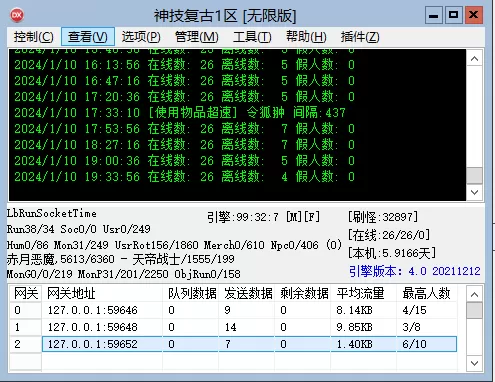Image resolution: width=495 pixels, height=382 pixels.
Task: Click the 引擎:99:32:7 status text
Action: pyautogui.click(x=263, y=217)
